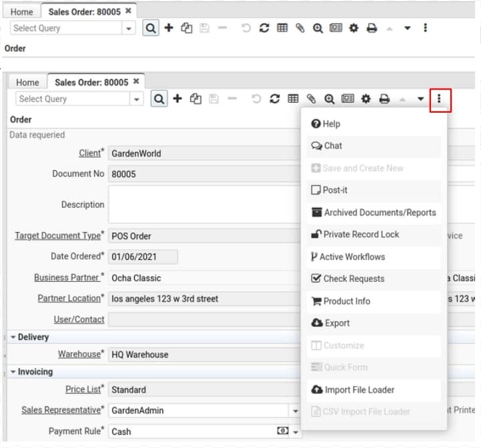Click the Process gear icon in lower toolbar

pos(366,99)
